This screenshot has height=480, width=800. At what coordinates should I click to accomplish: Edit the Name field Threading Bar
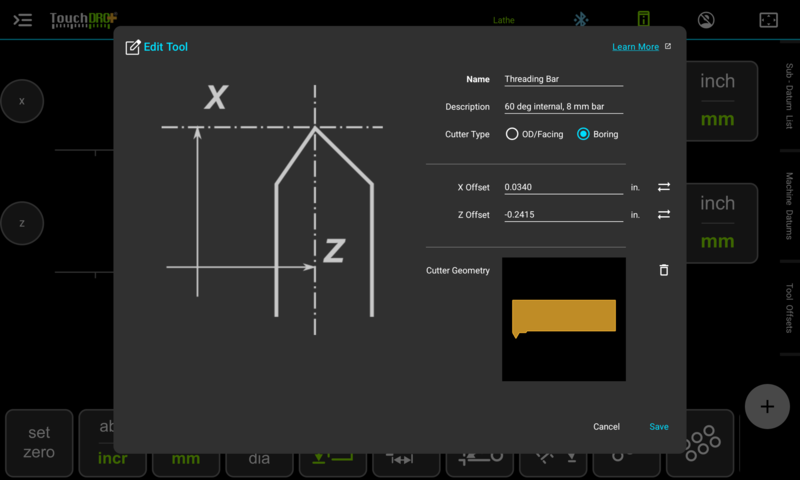[x=563, y=79]
